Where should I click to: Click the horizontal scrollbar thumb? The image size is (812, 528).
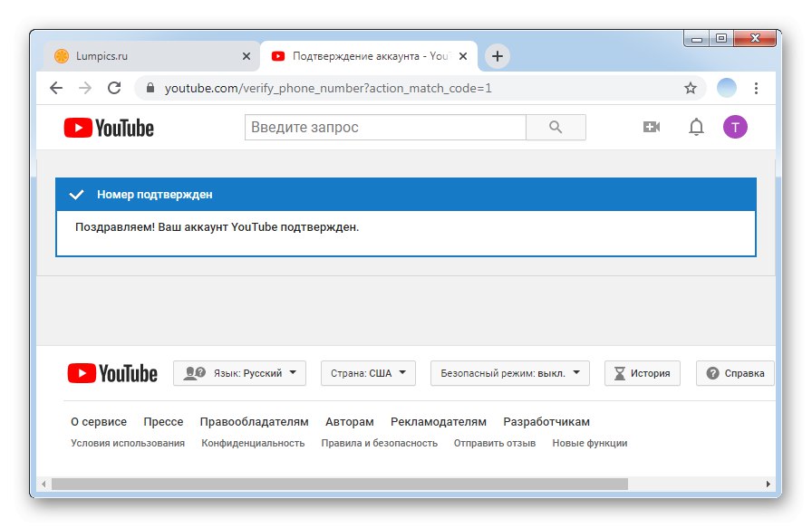(x=340, y=484)
